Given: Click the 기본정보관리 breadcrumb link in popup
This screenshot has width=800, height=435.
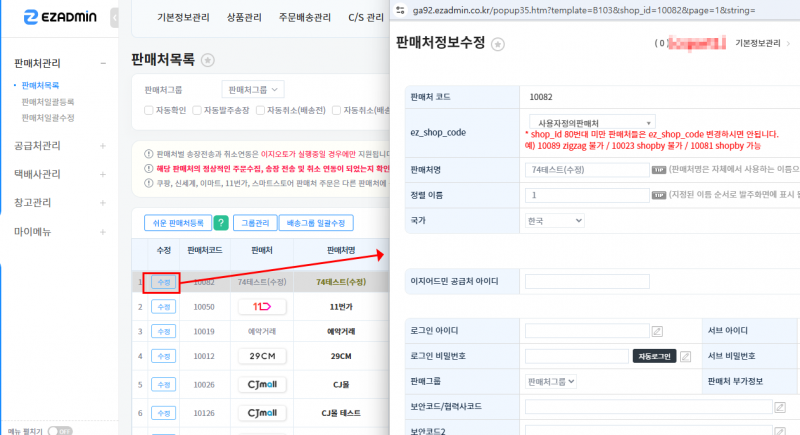Looking at the screenshot, I should [758, 43].
